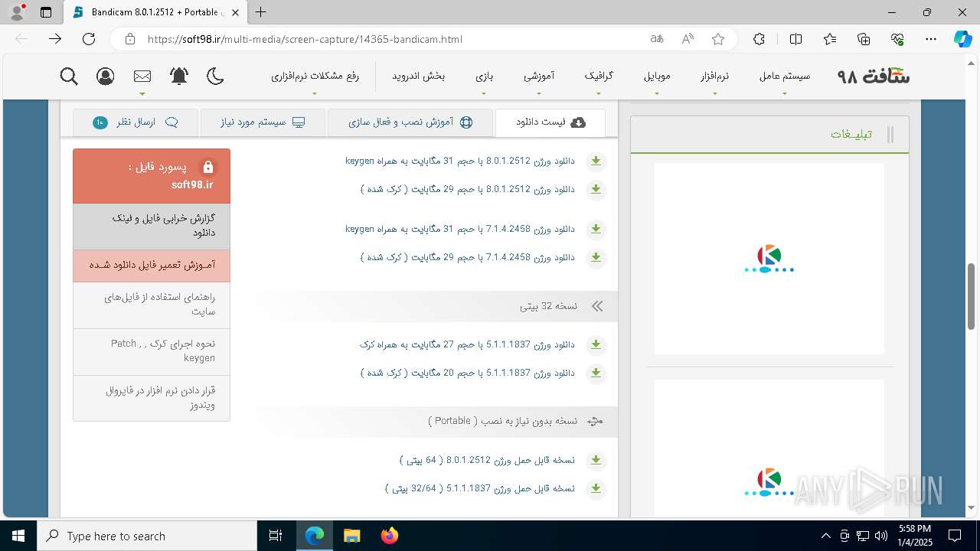Open the notifications bell icon
The image size is (980, 551).
[179, 77]
